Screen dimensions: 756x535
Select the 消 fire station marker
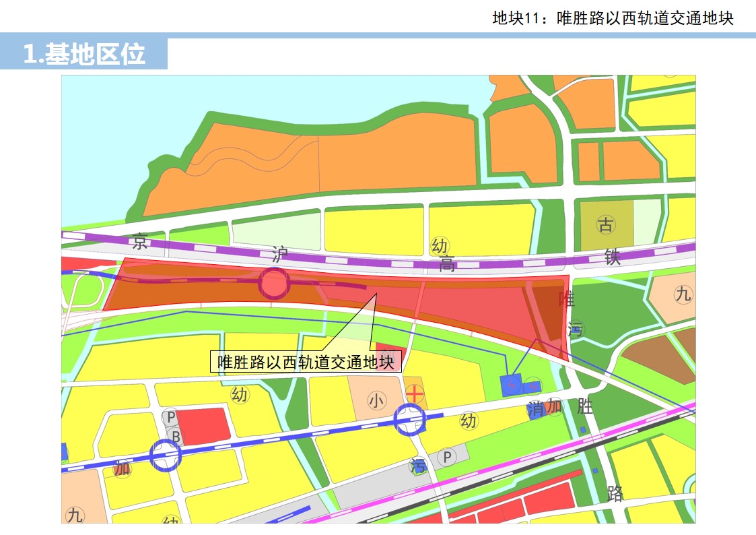tap(536, 409)
